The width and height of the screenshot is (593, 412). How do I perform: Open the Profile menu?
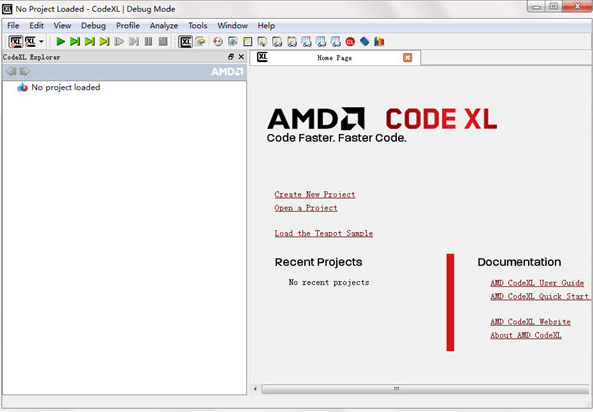point(128,26)
